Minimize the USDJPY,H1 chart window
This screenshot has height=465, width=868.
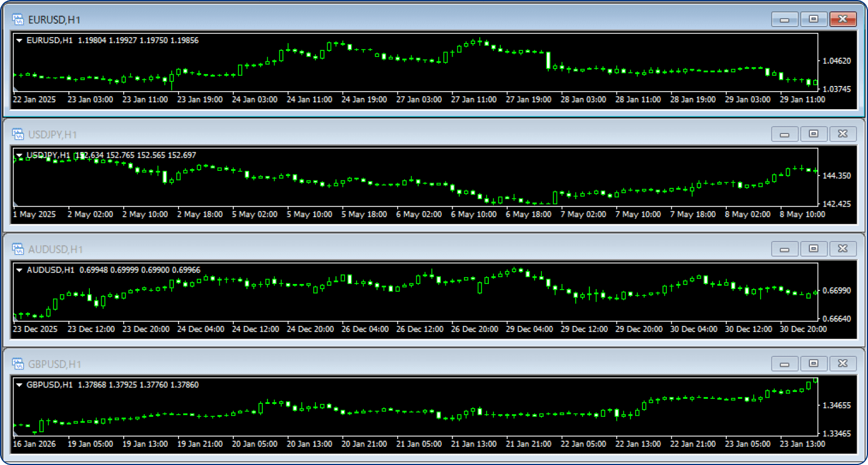pos(784,134)
